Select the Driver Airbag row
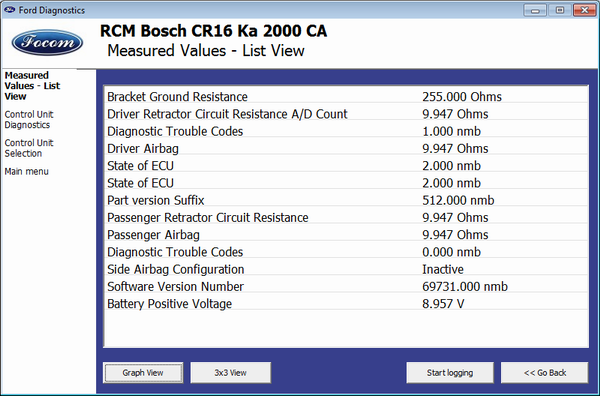 coord(346,148)
